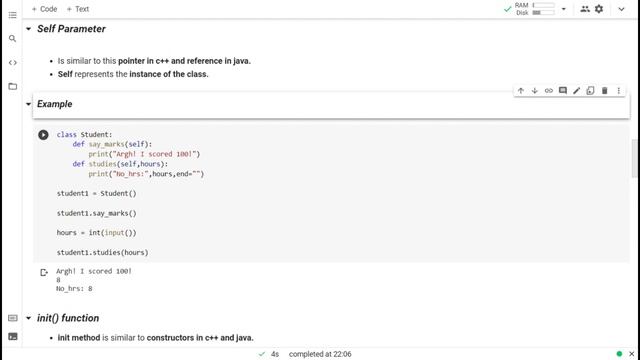Screen dimensions: 640x360
Task: Click 'completed at 22:06' status text
Action: click(320, 354)
